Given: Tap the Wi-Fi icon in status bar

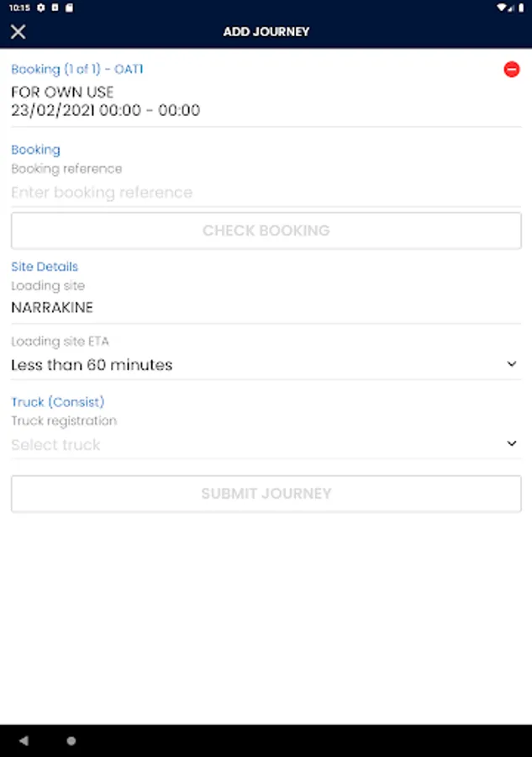Looking at the screenshot, I should coord(502,8).
